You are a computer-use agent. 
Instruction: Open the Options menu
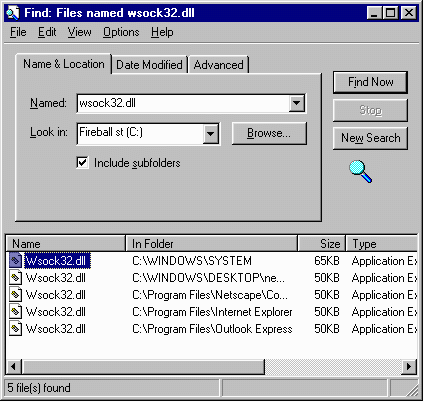point(121,32)
